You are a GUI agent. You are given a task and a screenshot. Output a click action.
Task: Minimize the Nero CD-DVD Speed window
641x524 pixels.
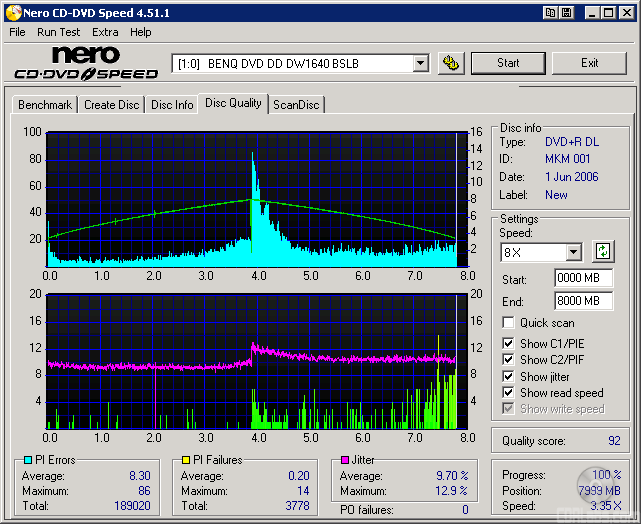pyautogui.click(x=593, y=13)
